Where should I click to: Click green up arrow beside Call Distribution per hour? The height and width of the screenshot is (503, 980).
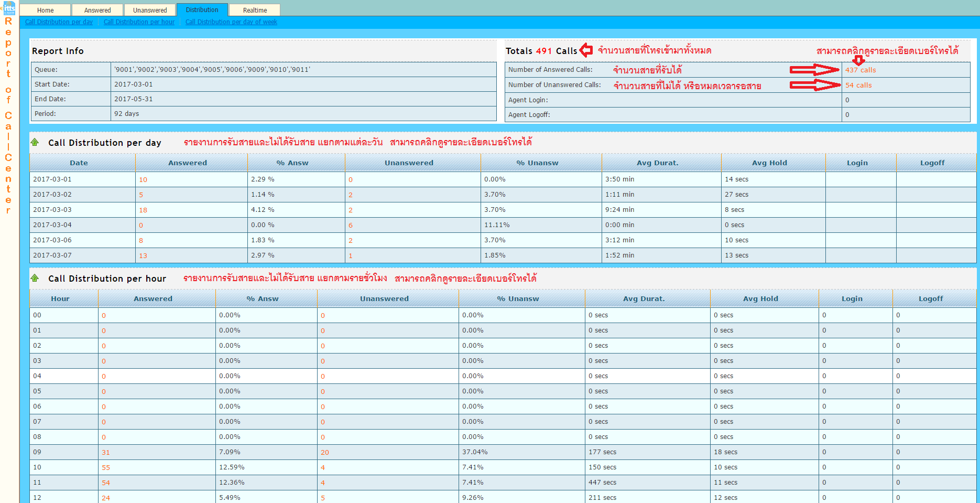[35, 278]
